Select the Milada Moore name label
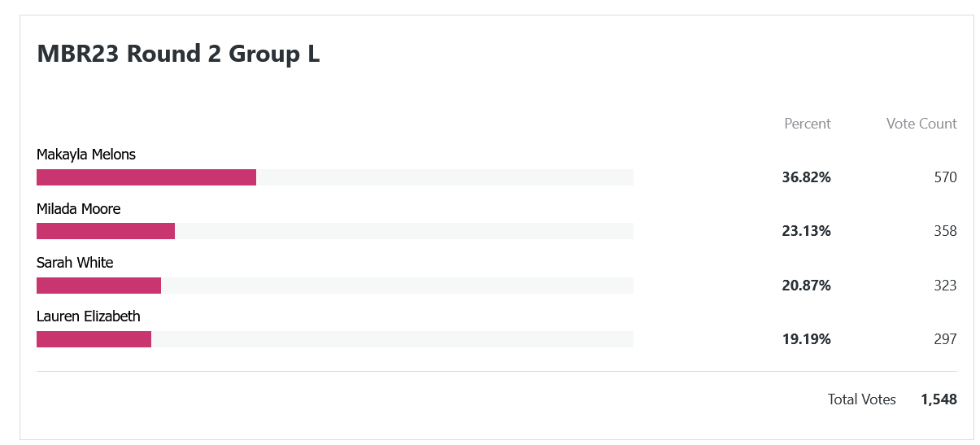 pos(78,209)
